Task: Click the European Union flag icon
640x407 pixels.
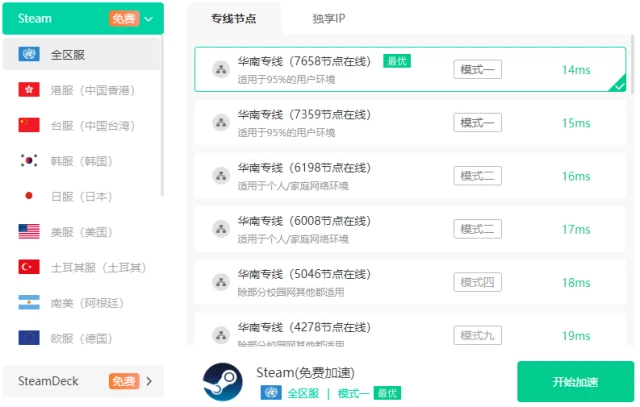Action: (x=29, y=338)
